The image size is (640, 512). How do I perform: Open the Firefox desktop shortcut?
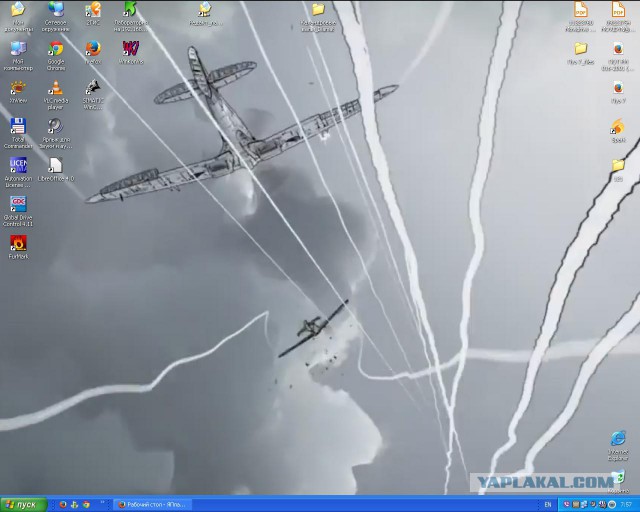[x=93, y=52]
